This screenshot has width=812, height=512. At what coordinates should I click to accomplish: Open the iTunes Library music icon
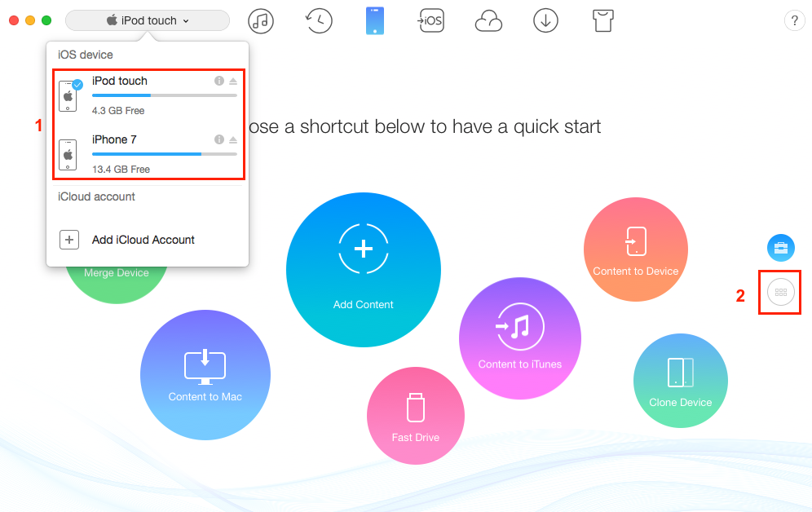261,21
